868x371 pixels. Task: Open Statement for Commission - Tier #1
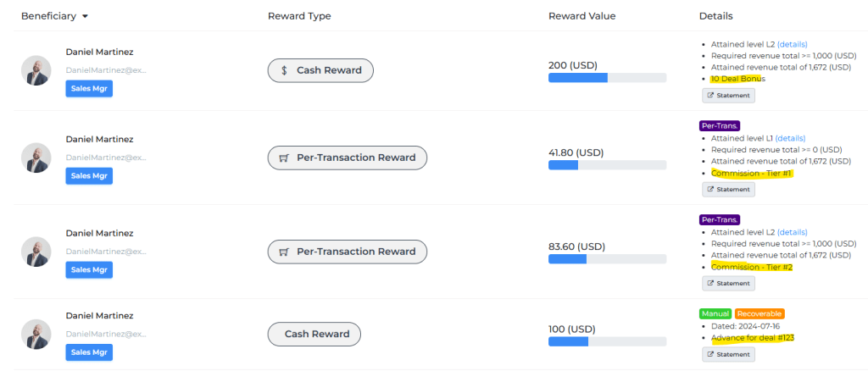(x=728, y=189)
